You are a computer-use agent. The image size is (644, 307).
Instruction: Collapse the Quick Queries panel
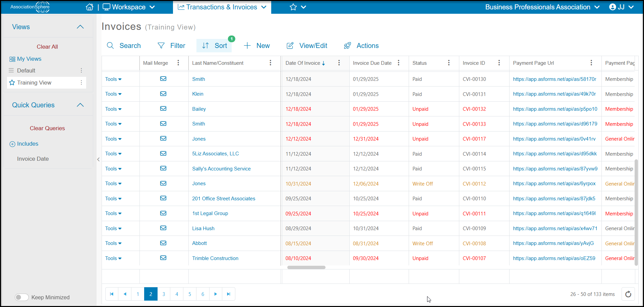coord(80,105)
